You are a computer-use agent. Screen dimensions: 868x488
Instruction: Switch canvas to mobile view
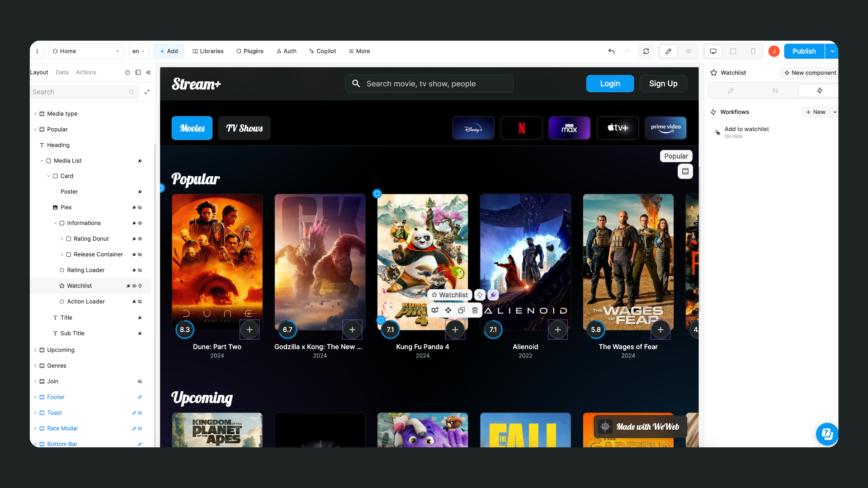click(x=753, y=51)
